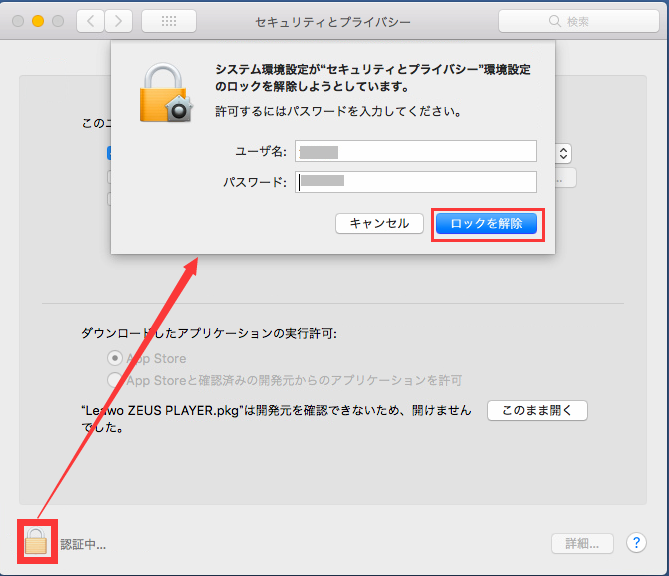669x576 pixels.
Task: Click the 認証中... status text
Action: pos(83,544)
